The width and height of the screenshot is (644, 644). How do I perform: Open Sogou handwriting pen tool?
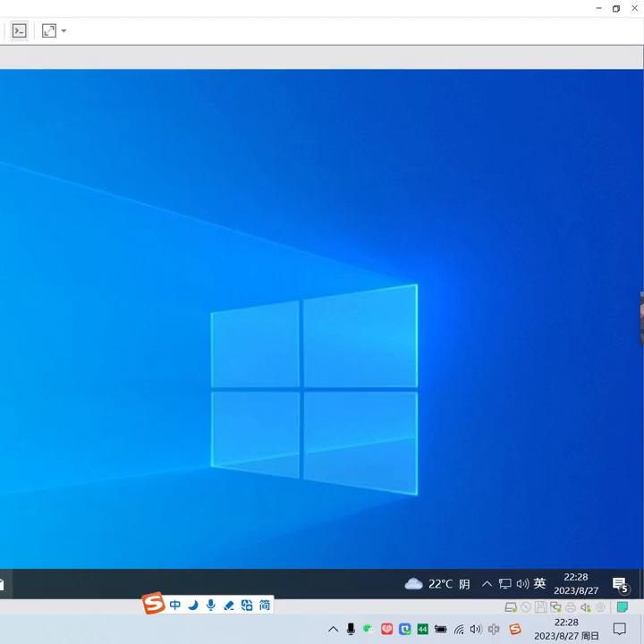point(229,605)
